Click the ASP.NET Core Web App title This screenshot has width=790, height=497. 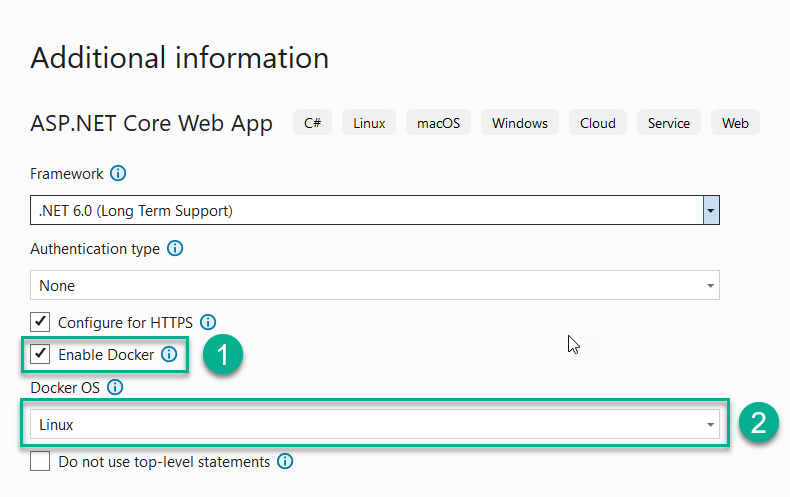point(151,123)
